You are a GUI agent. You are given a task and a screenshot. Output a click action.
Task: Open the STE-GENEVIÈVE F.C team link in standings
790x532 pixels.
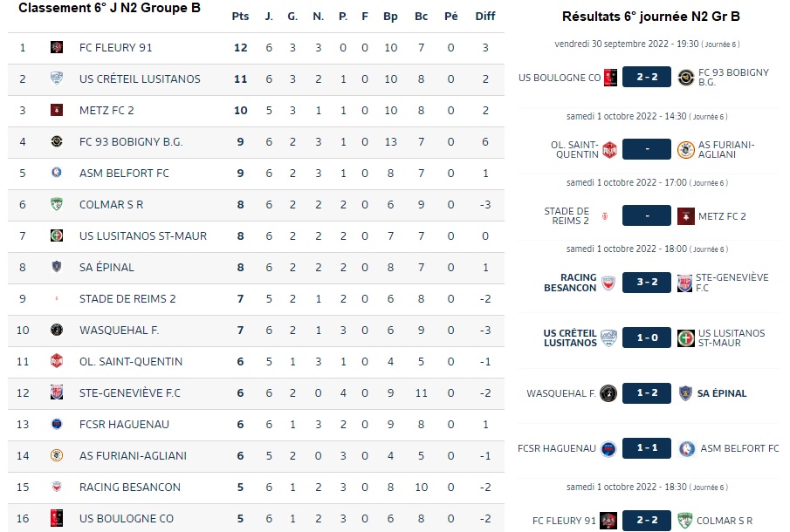[129, 393]
